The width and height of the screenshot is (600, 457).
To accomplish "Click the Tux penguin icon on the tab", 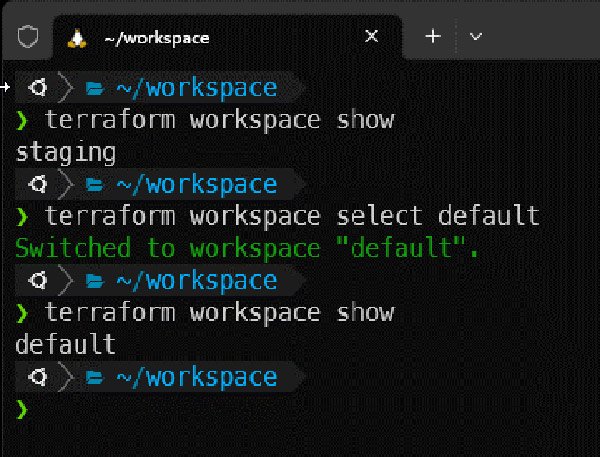I will [x=75, y=37].
